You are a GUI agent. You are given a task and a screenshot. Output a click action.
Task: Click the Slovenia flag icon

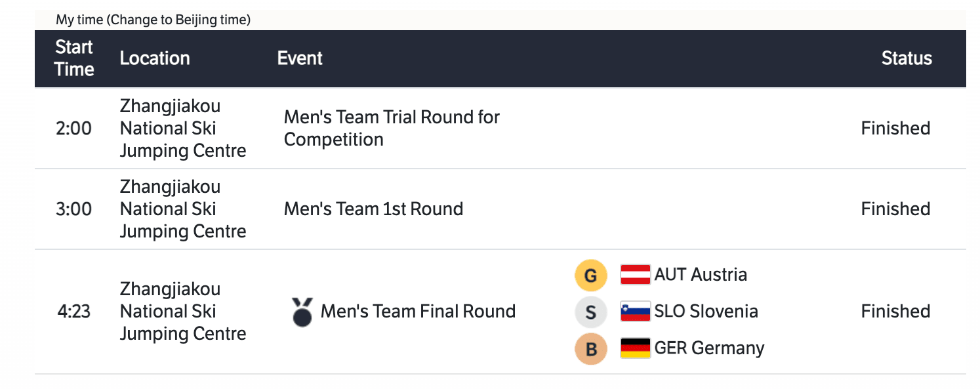point(635,312)
